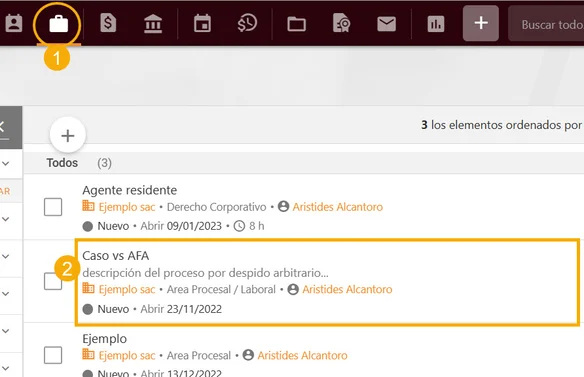Screen dimensions: 584x377
Task: Open the Caso vs AFA matter title
Action: tap(115, 256)
